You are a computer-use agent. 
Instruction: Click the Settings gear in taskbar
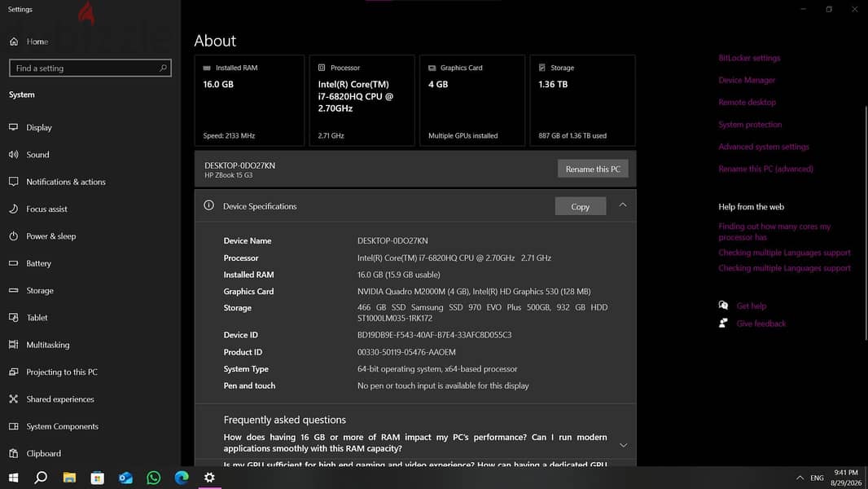210,478
